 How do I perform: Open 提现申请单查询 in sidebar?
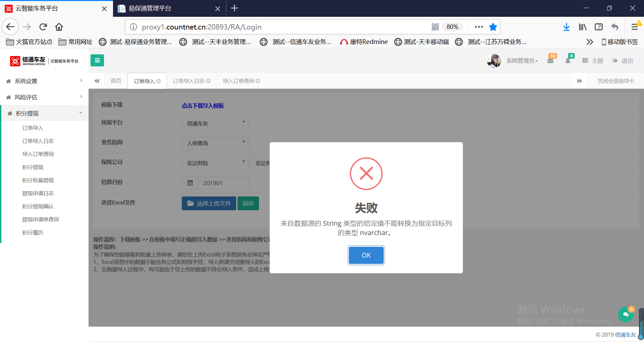click(x=41, y=219)
